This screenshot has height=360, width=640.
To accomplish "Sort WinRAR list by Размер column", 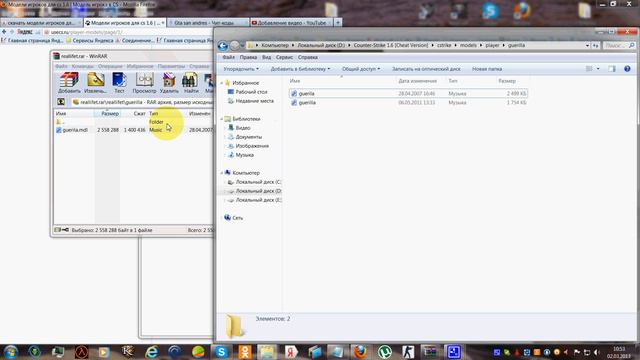I will [x=107, y=113].
